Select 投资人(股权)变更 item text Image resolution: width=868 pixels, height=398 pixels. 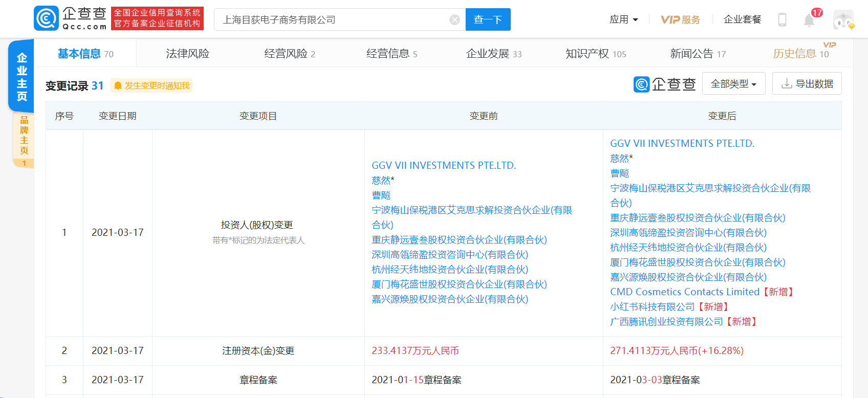[257, 225]
